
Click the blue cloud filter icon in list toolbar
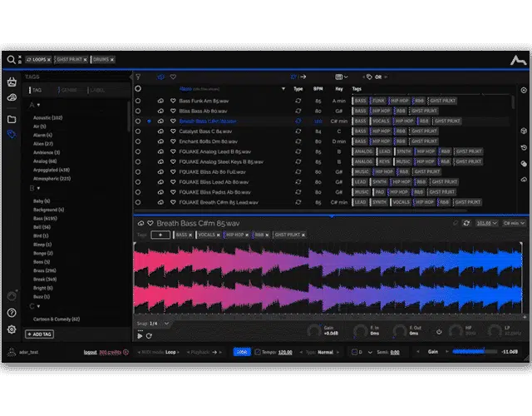(160, 77)
